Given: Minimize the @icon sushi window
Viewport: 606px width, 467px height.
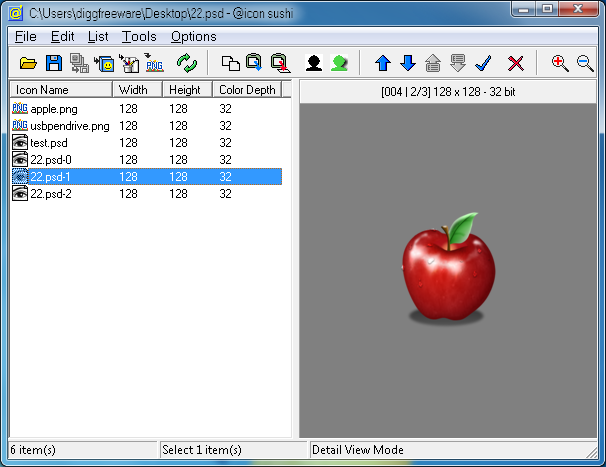Looking at the screenshot, I should coord(523,9).
